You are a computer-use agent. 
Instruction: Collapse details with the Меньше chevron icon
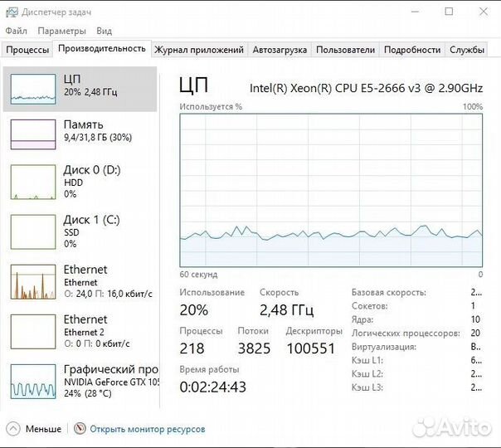click(x=13, y=429)
